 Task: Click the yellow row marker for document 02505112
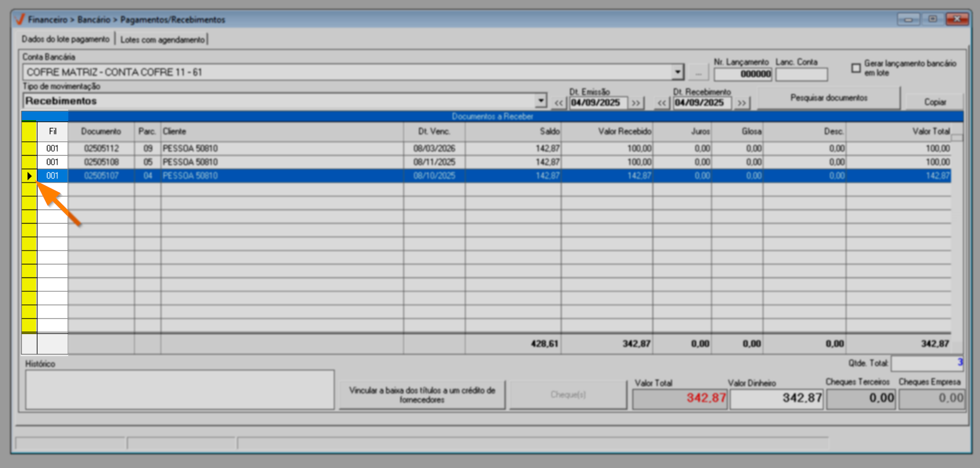pos(29,148)
